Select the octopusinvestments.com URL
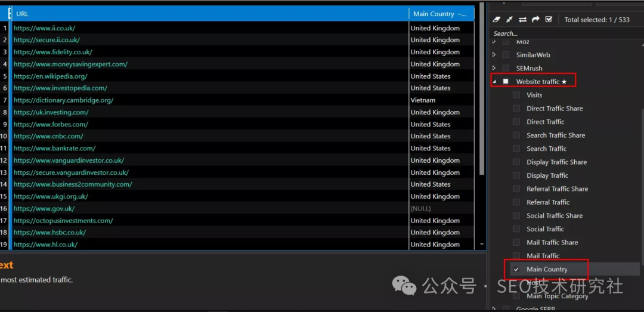 pos(63,220)
